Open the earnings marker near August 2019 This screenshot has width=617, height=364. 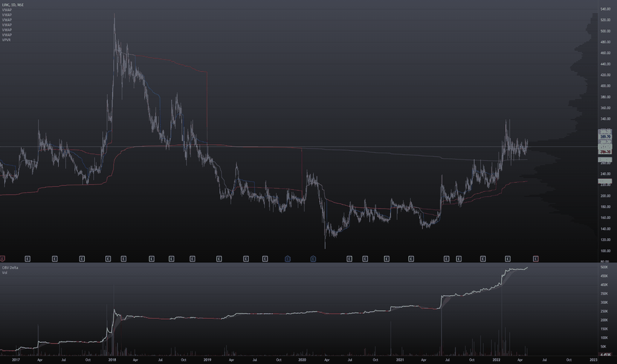click(265, 259)
